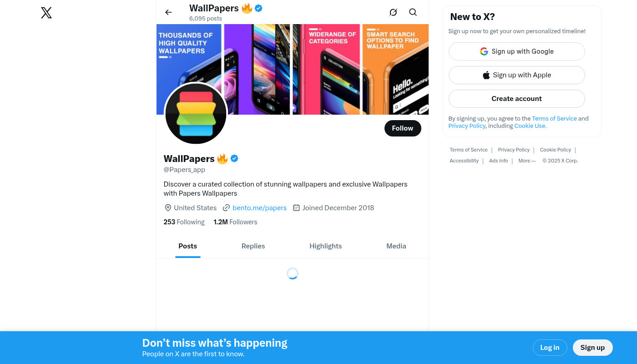Open the Grok profile summary icon

pyautogui.click(x=393, y=12)
